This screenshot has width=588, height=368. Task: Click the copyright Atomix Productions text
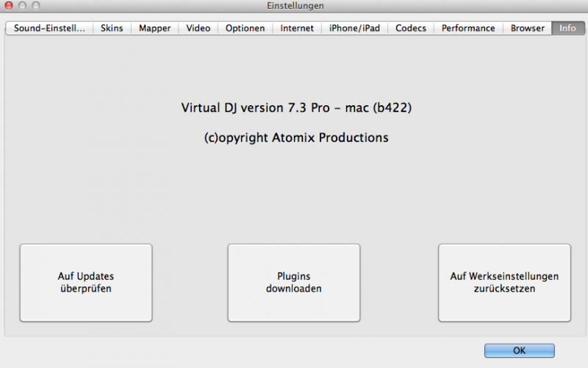(x=296, y=138)
